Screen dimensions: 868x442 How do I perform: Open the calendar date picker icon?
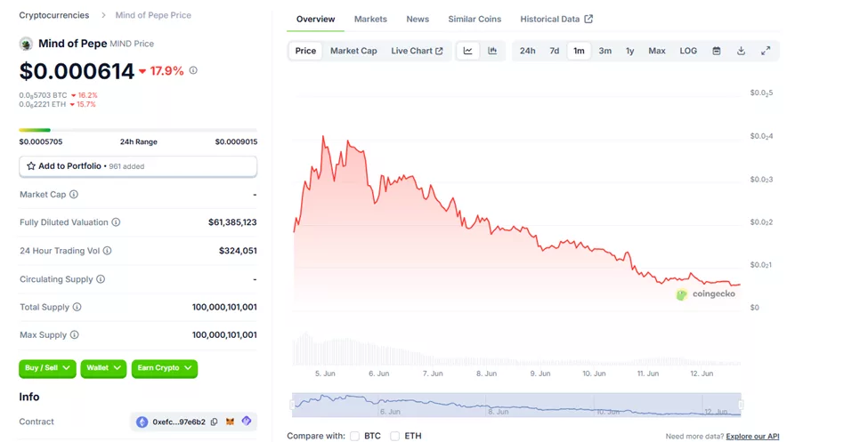(717, 51)
